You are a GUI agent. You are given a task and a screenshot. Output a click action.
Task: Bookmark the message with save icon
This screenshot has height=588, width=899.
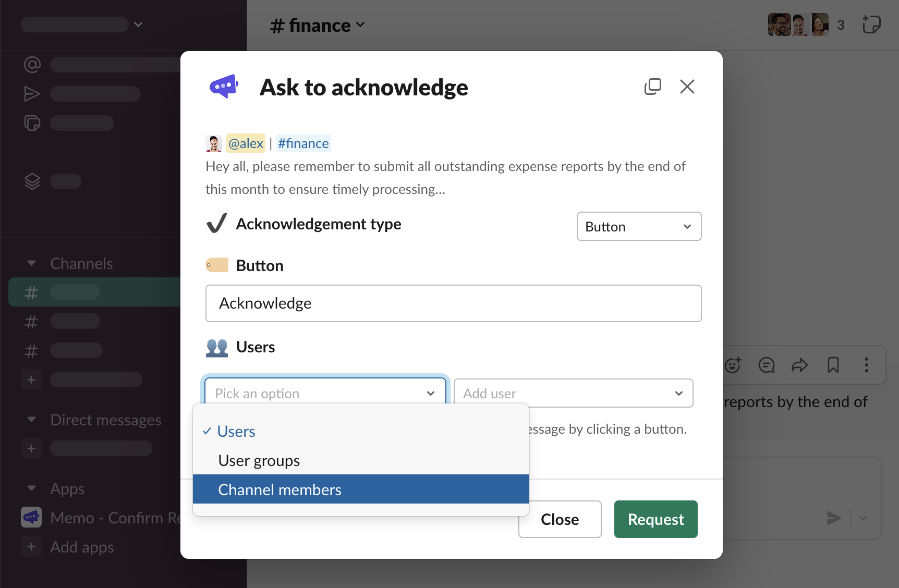click(x=833, y=365)
